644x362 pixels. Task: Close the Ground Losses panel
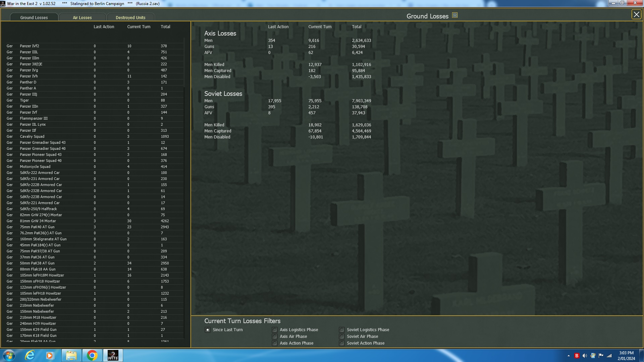(636, 14)
